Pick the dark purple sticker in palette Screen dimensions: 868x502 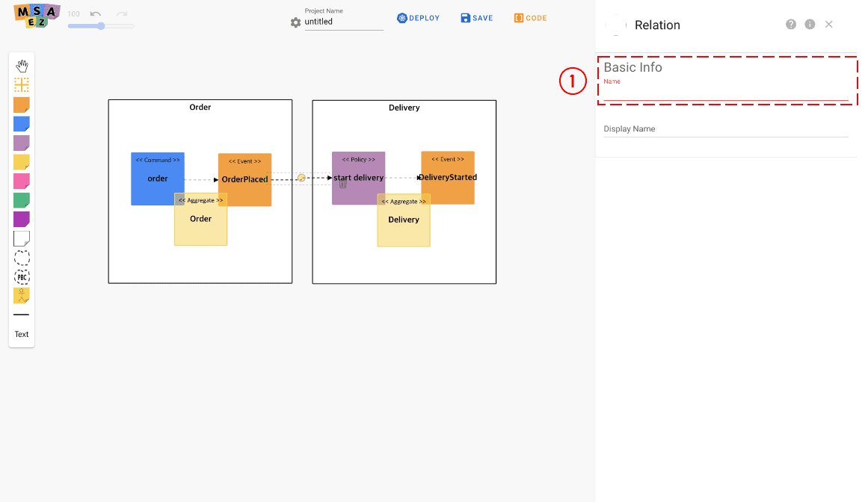22,219
